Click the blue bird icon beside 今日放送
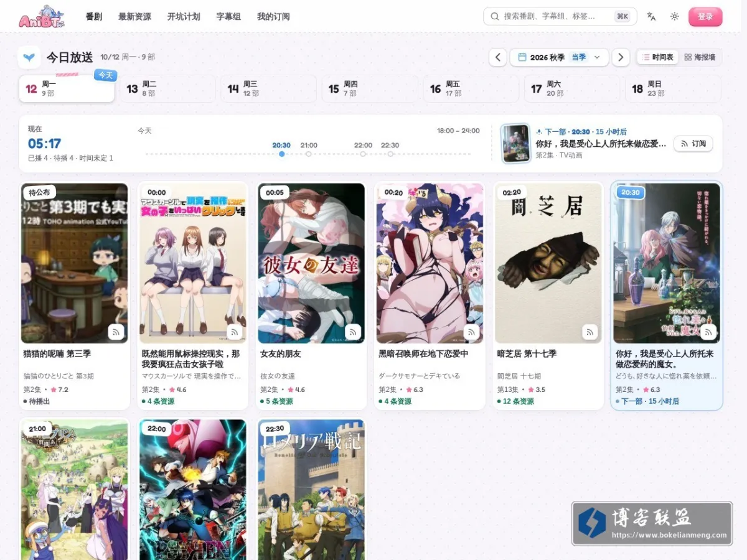747x560 pixels. pyautogui.click(x=29, y=57)
